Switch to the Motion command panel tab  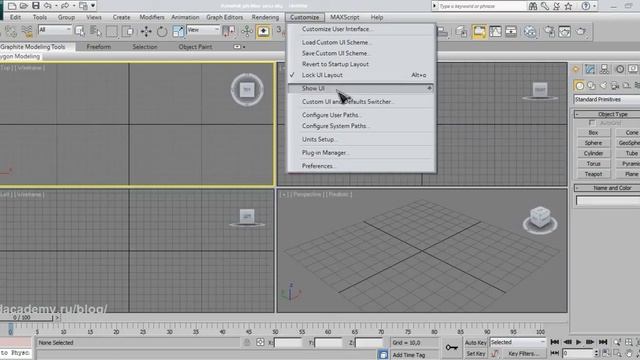[x=620, y=69]
